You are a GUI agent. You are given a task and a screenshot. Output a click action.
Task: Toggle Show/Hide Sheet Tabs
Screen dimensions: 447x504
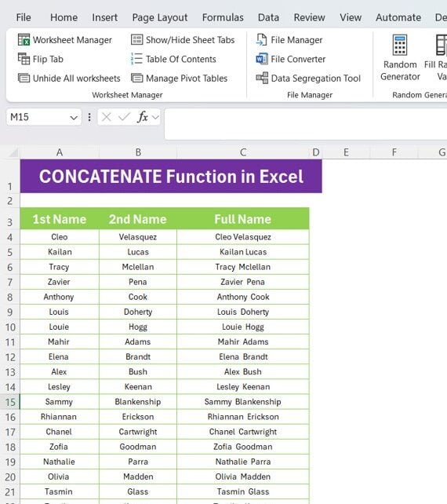point(183,40)
